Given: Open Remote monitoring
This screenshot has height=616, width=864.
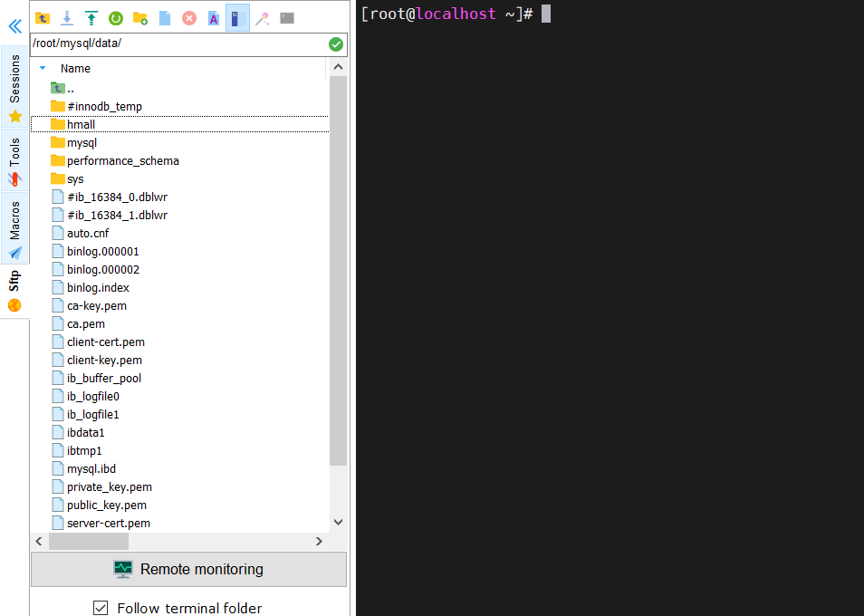Looking at the screenshot, I should 189,569.
